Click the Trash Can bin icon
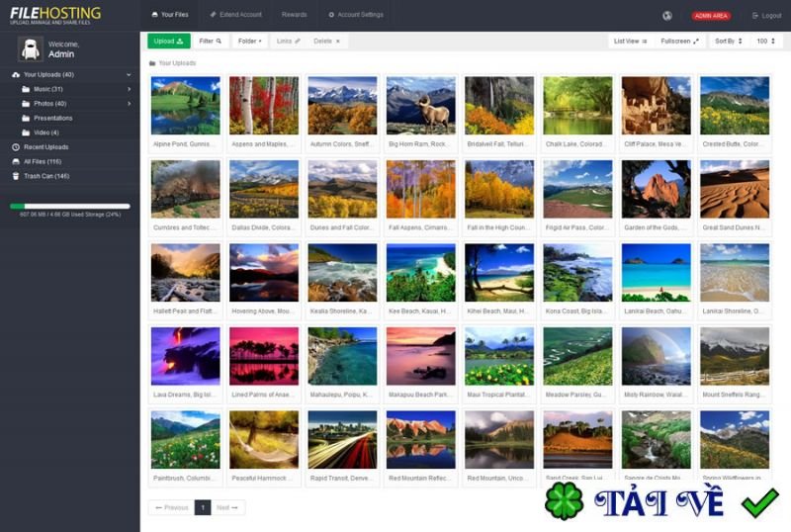 16,176
